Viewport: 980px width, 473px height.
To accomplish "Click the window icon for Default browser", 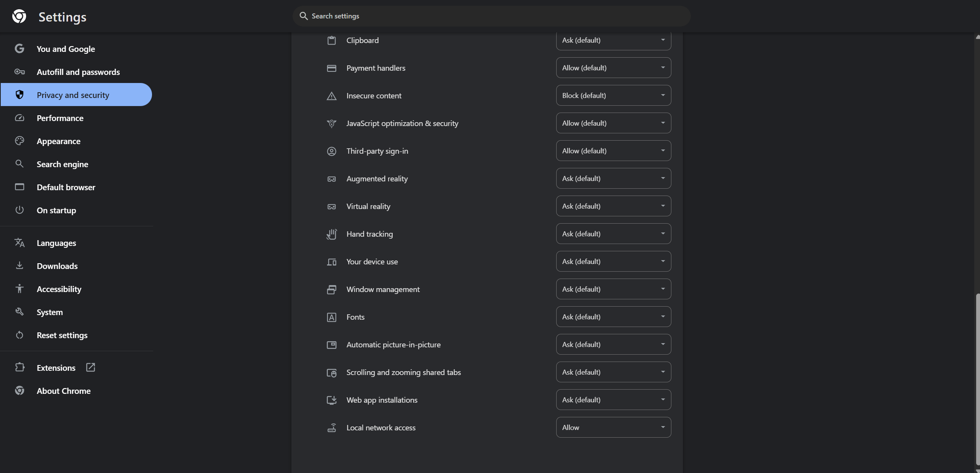I will pos(20,187).
